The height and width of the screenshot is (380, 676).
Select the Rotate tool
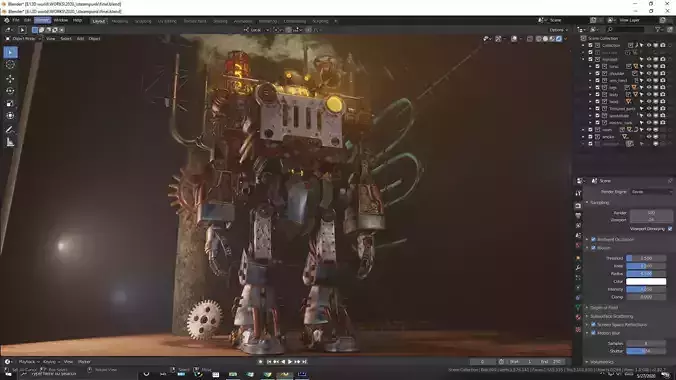tap(10, 91)
